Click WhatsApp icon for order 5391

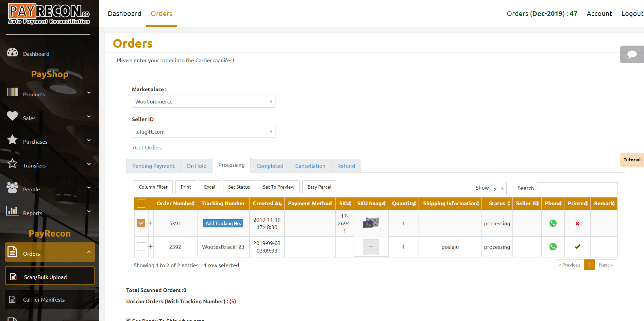553,223
